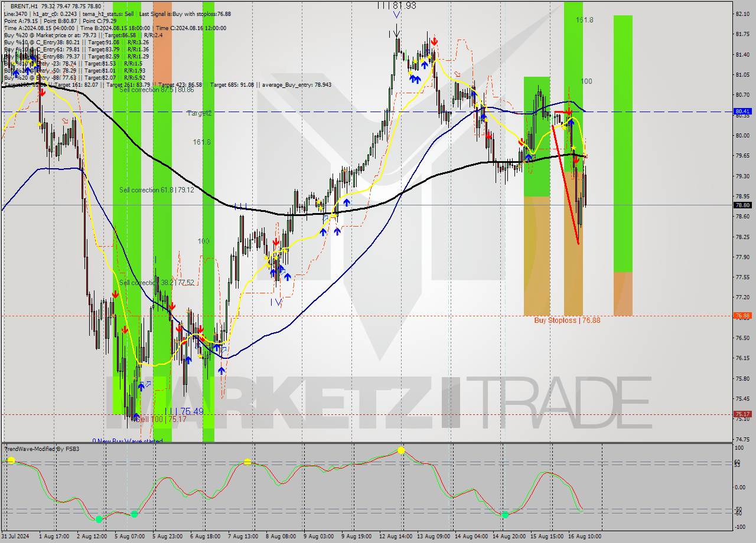This screenshot has width=756, height=543.
Task: Click the 'I I I 81.93' peak label
Action: tap(397, 5)
